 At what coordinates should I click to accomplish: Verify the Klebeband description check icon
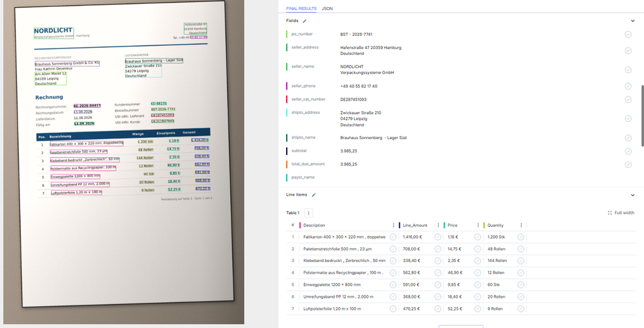[393, 261]
